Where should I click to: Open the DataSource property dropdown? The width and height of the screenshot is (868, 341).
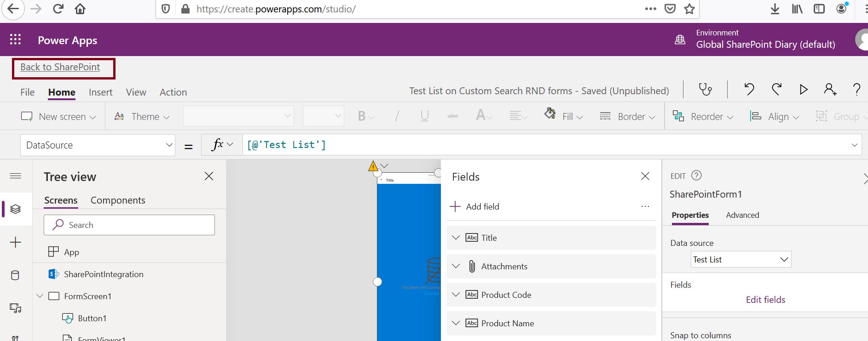[x=98, y=145]
